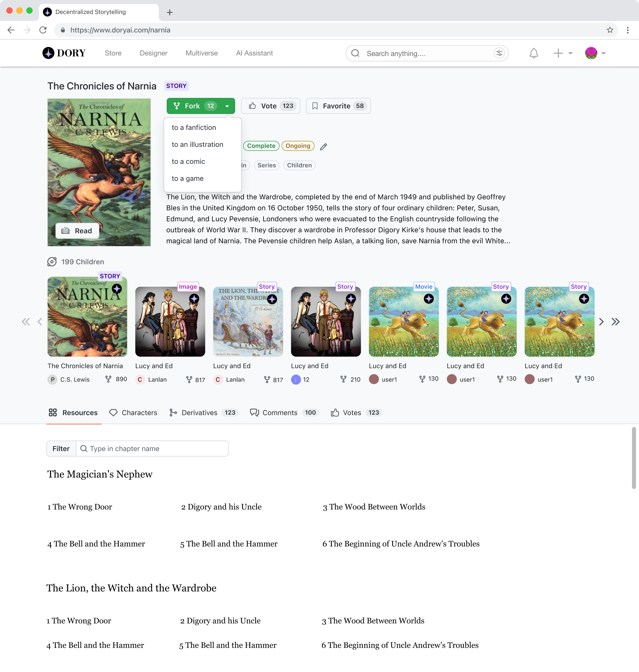Click the Series tag
Image resolution: width=639 pixels, height=672 pixels.
point(266,165)
